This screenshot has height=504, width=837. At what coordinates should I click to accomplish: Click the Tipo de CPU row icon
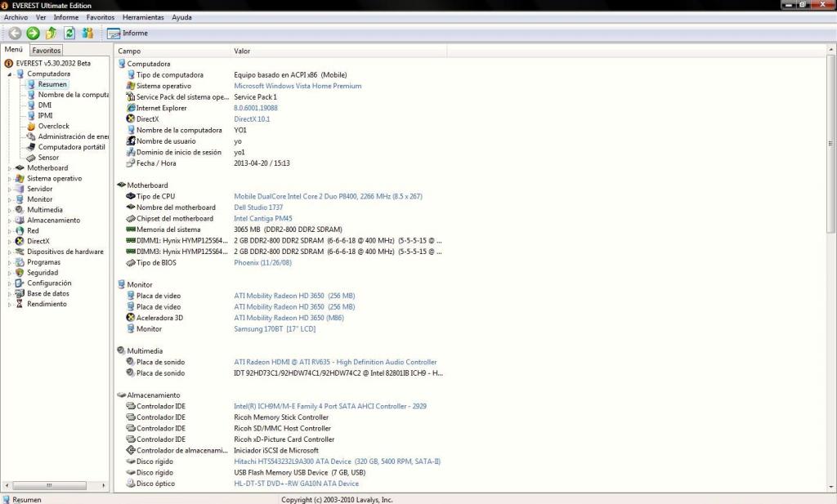(131, 196)
